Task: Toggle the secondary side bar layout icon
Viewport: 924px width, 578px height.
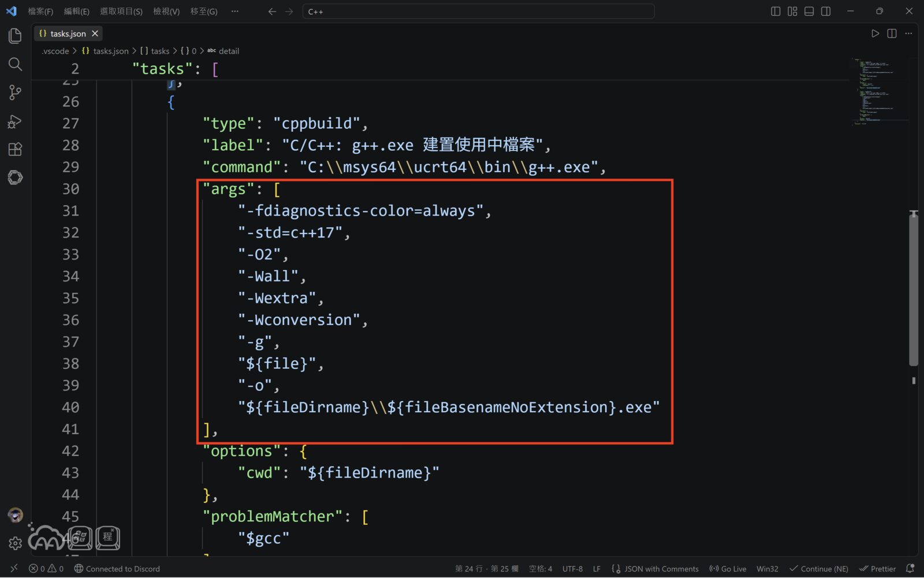Action: pyautogui.click(x=826, y=12)
